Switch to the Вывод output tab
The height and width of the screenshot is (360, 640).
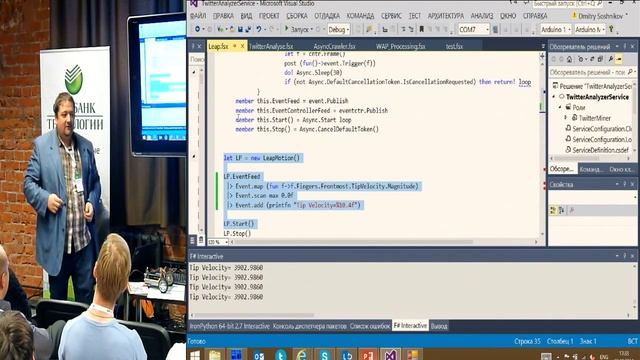pos(439,326)
